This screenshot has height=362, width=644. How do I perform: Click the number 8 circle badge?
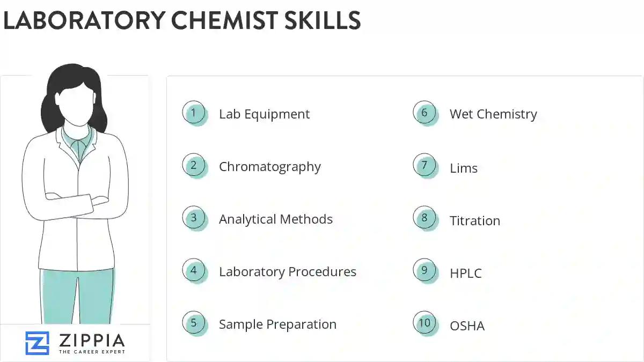pos(425,218)
